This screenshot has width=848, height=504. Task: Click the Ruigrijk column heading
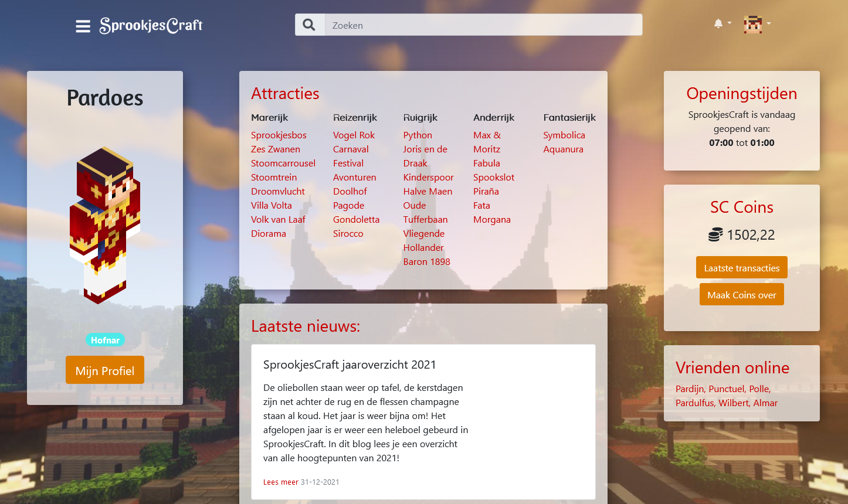click(x=420, y=117)
